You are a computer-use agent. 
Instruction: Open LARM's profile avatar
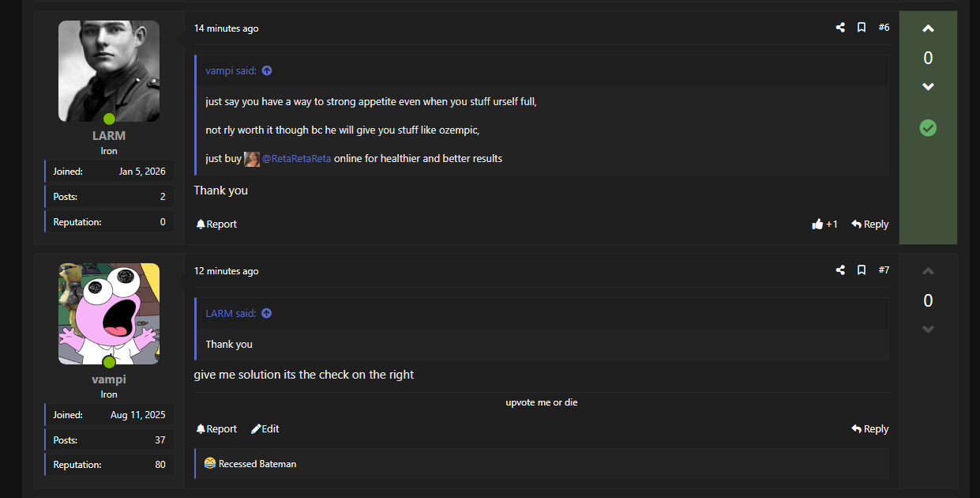pos(109,71)
